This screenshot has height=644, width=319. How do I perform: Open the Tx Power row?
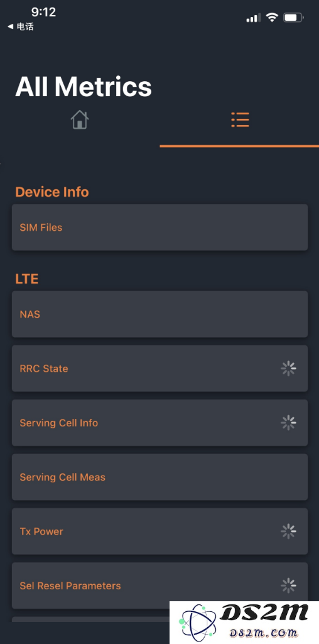[159, 531]
